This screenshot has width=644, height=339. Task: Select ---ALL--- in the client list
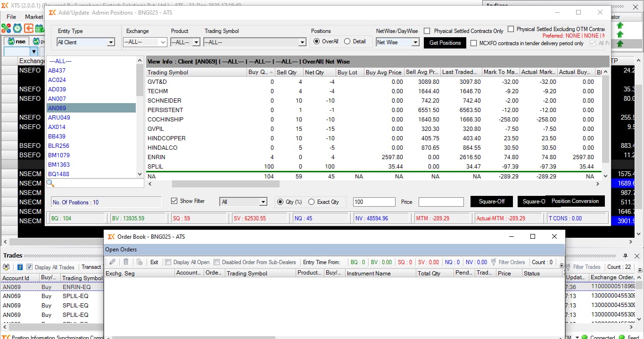[x=91, y=61]
